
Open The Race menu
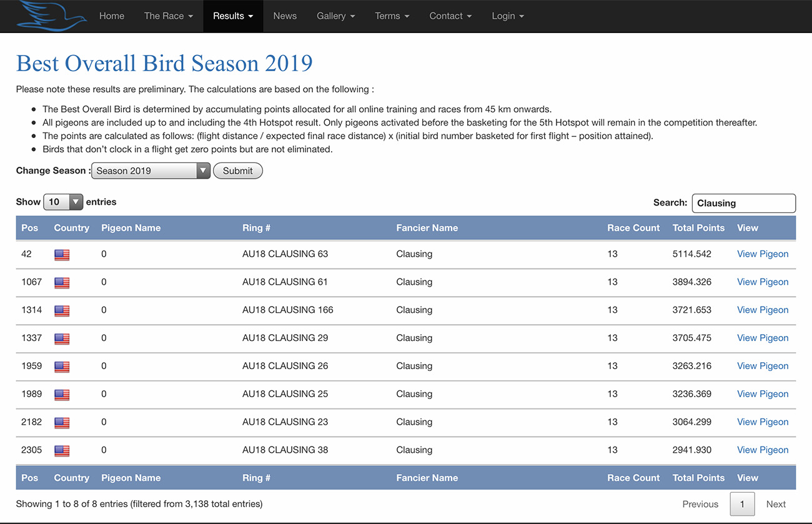(168, 16)
